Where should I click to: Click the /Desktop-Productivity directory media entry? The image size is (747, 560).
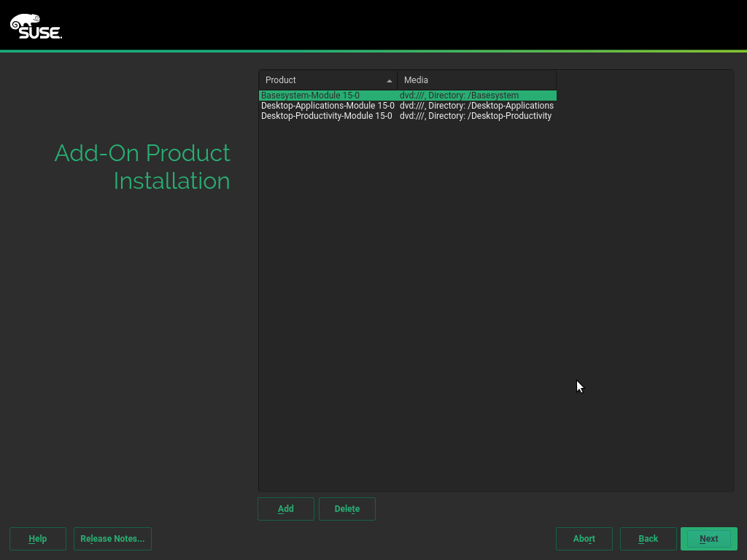475,116
